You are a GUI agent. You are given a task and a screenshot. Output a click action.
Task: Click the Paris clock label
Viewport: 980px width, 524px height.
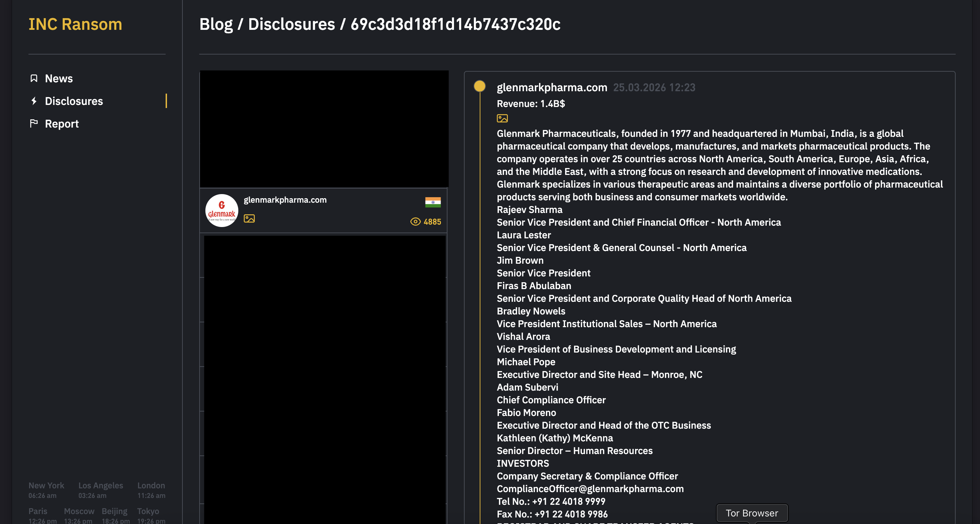pos(38,511)
